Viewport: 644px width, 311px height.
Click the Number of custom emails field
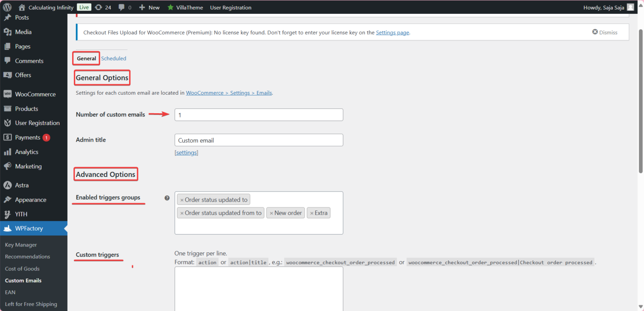point(259,115)
